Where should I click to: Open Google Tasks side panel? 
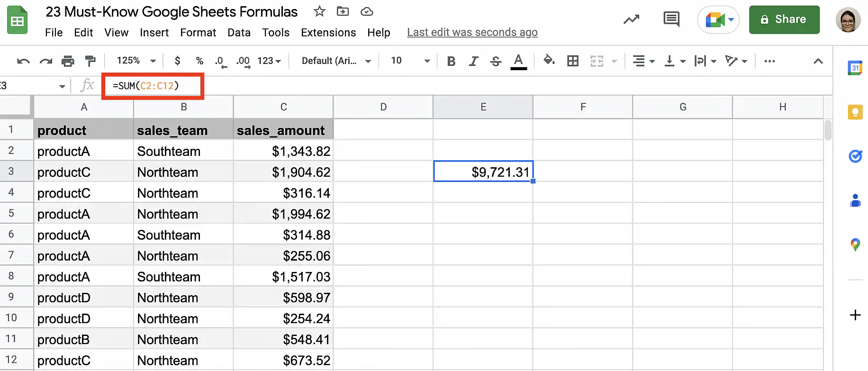[855, 156]
